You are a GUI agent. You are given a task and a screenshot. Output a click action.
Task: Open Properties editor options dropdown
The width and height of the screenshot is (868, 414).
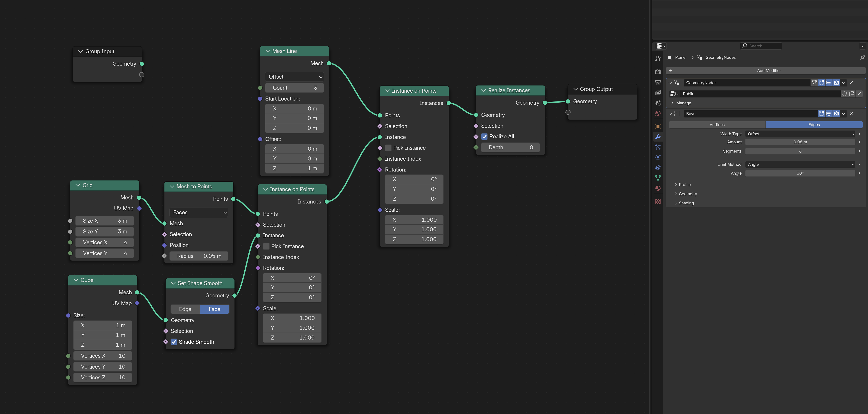click(x=862, y=46)
